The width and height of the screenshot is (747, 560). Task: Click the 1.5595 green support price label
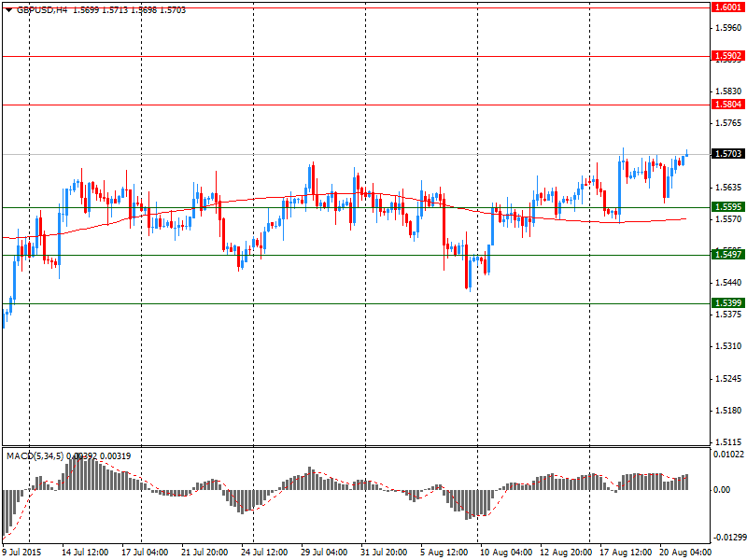click(727, 207)
